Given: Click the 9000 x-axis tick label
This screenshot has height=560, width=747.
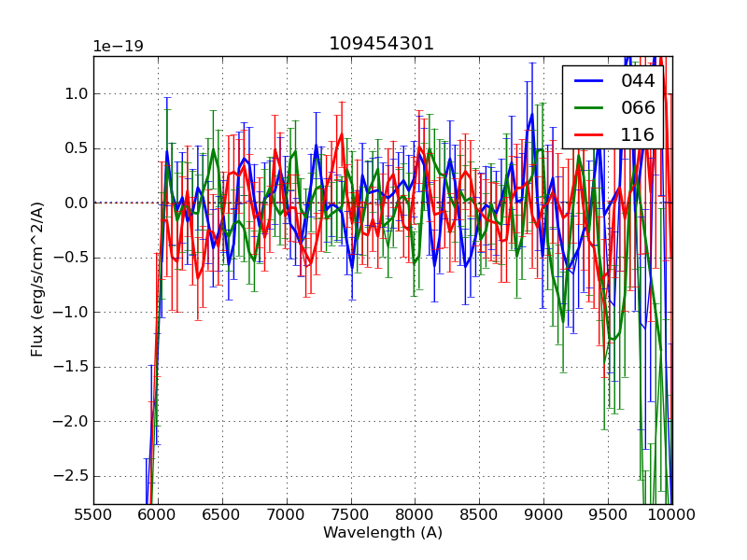Looking at the screenshot, I should point(543,514).
